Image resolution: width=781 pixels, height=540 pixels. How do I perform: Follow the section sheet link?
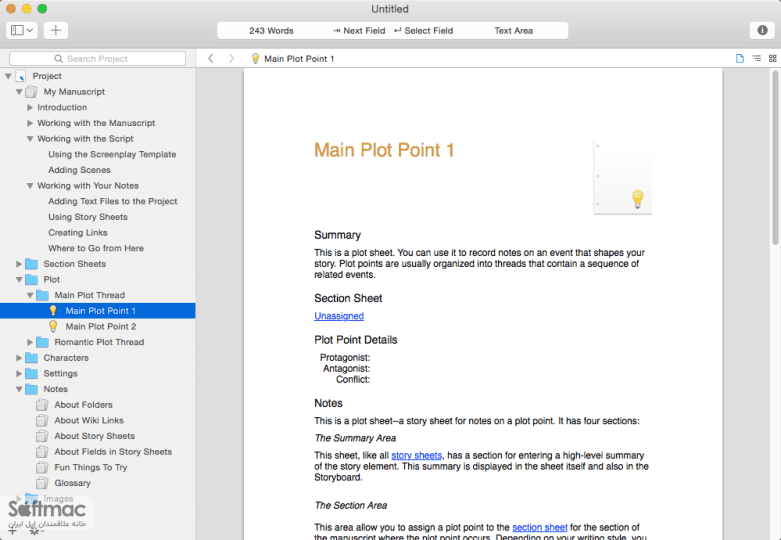539,527
